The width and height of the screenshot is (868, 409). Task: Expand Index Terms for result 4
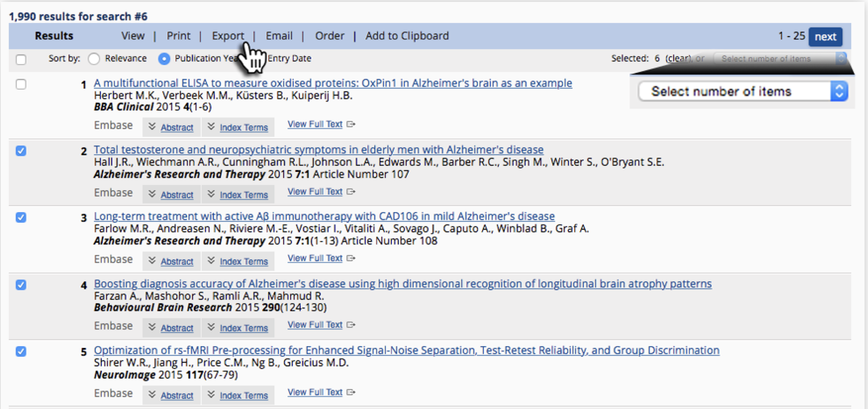[244, 328]
